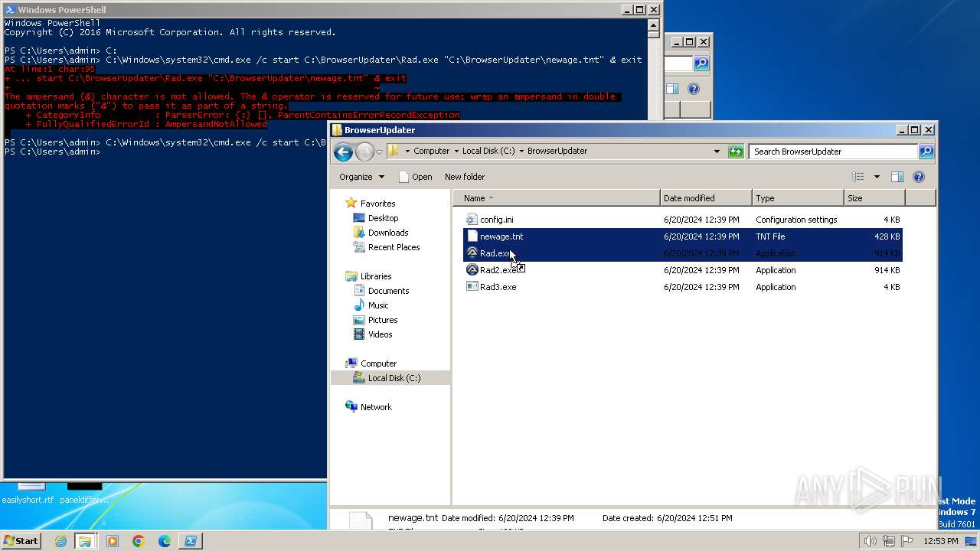Open Favorites in navigation pane

pos(377,204)
